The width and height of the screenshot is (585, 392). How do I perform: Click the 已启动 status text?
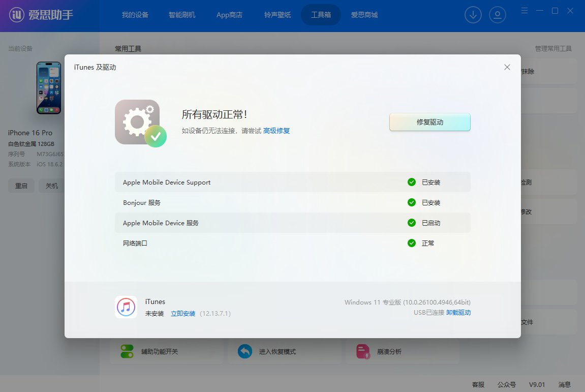431,223
